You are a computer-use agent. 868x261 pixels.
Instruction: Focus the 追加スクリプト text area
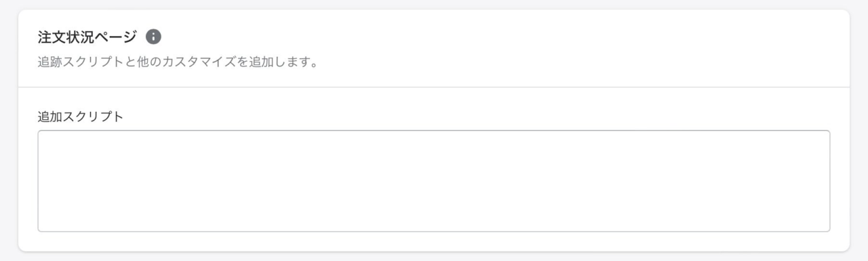(434, 181)
